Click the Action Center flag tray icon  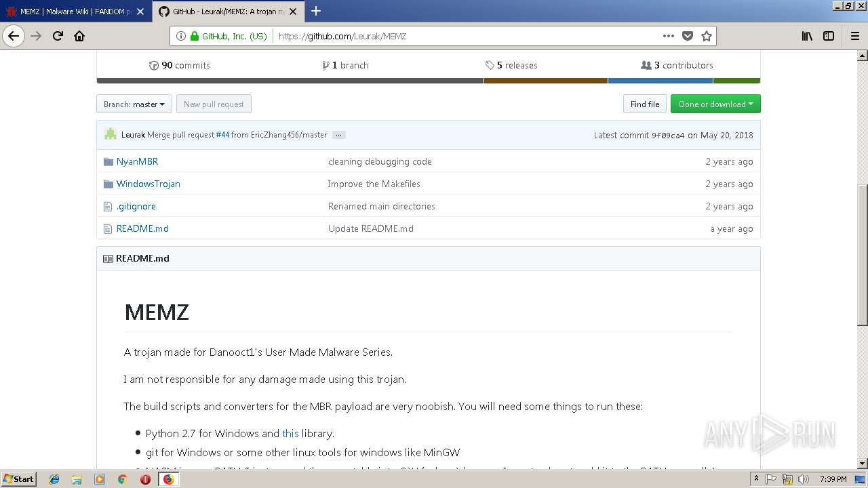[772, 479]
